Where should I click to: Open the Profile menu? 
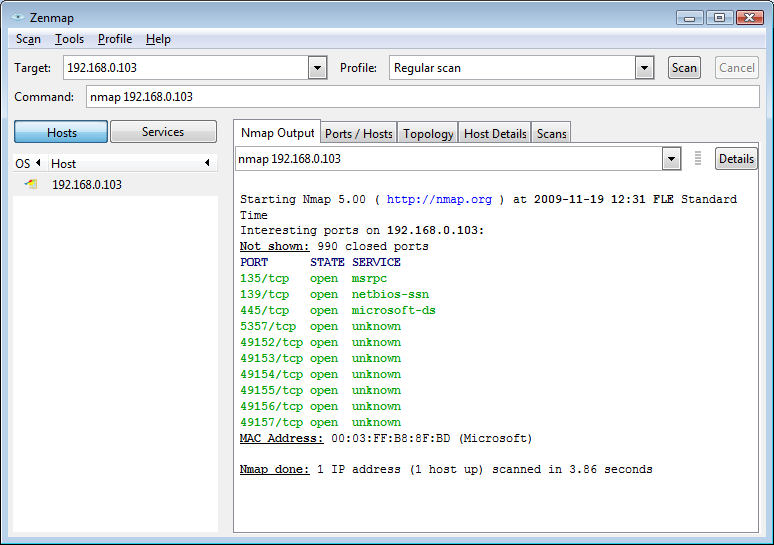click(x=115, y=39)
